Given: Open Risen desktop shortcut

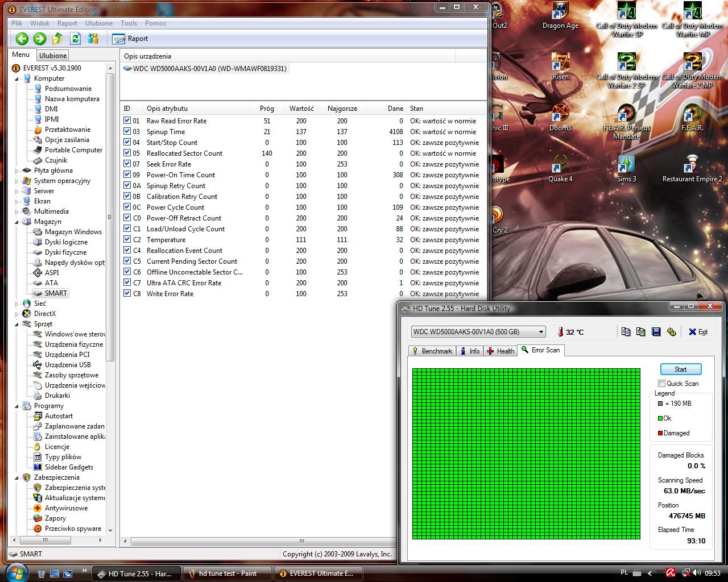Looking at the screenshot, I should 560,67.
